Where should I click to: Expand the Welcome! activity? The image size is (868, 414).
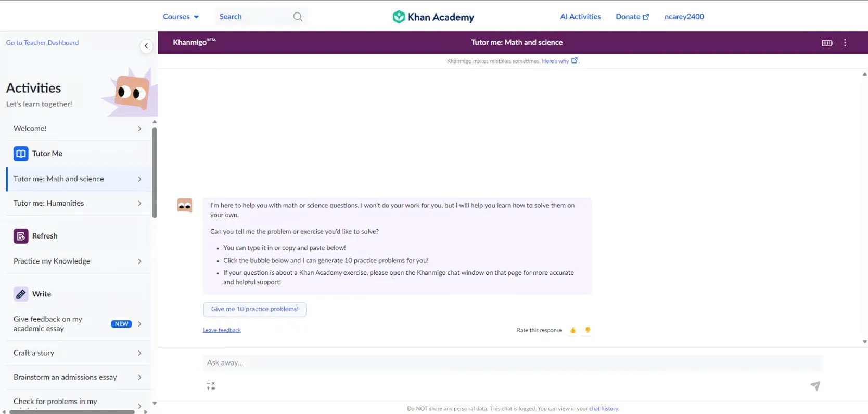tap(78, 129)
